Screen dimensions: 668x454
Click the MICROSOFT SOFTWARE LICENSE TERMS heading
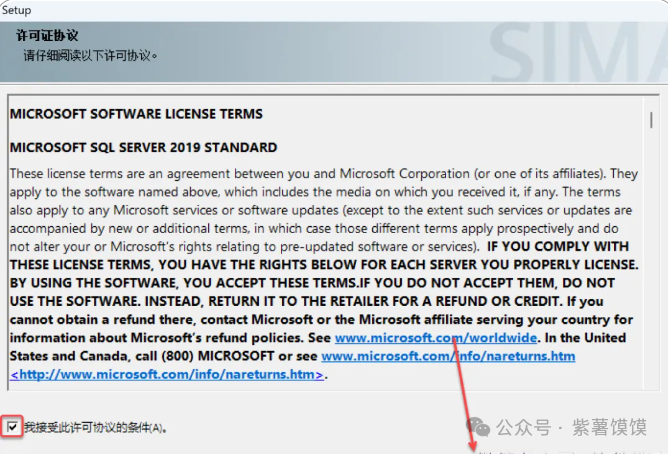tap(136, 114)
